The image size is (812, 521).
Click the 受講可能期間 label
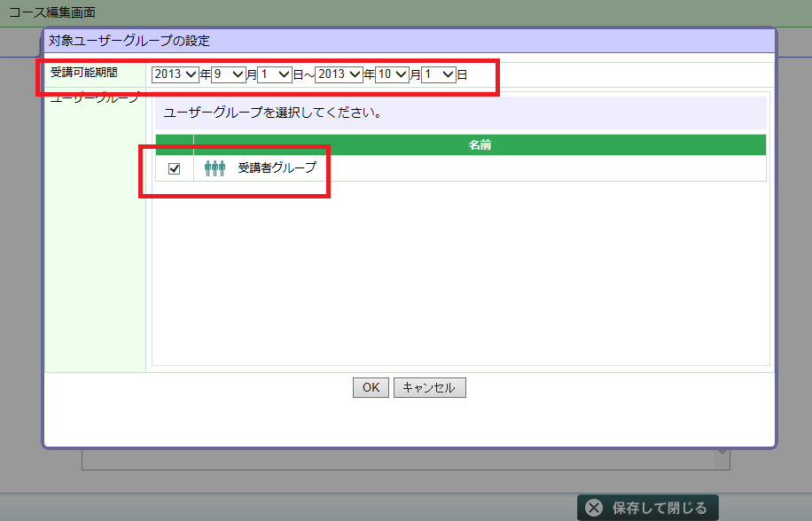point(84,73)
